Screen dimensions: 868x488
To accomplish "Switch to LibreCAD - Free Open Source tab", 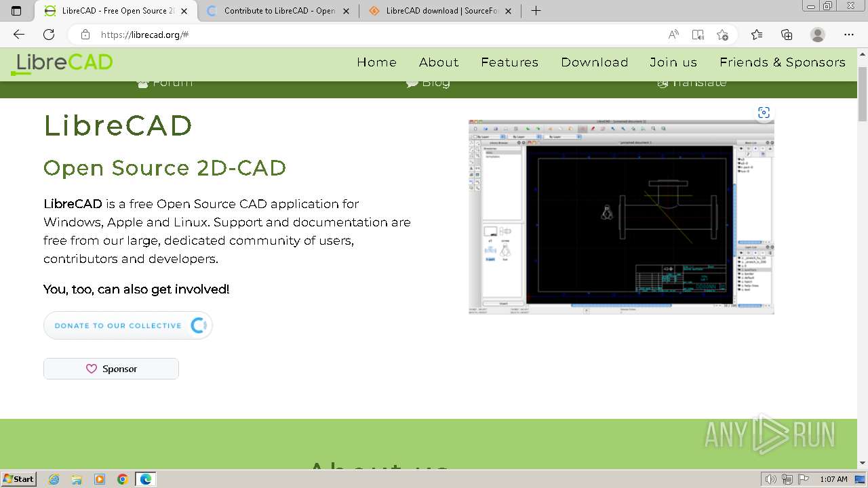I will point(115,11).
